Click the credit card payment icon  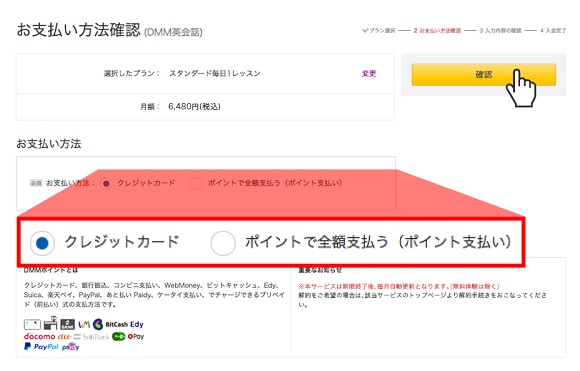pyautogui.click(x=32, y=325)
